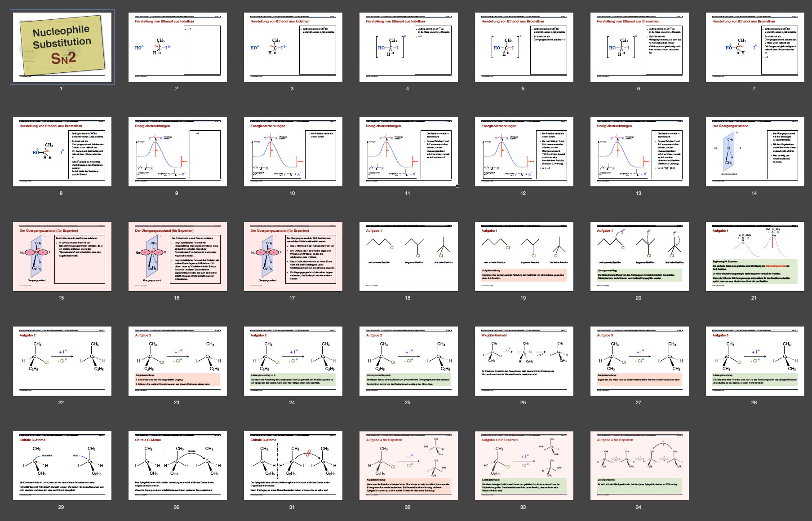Click slide 31 with crossed-out red arrow

point(293,466)
